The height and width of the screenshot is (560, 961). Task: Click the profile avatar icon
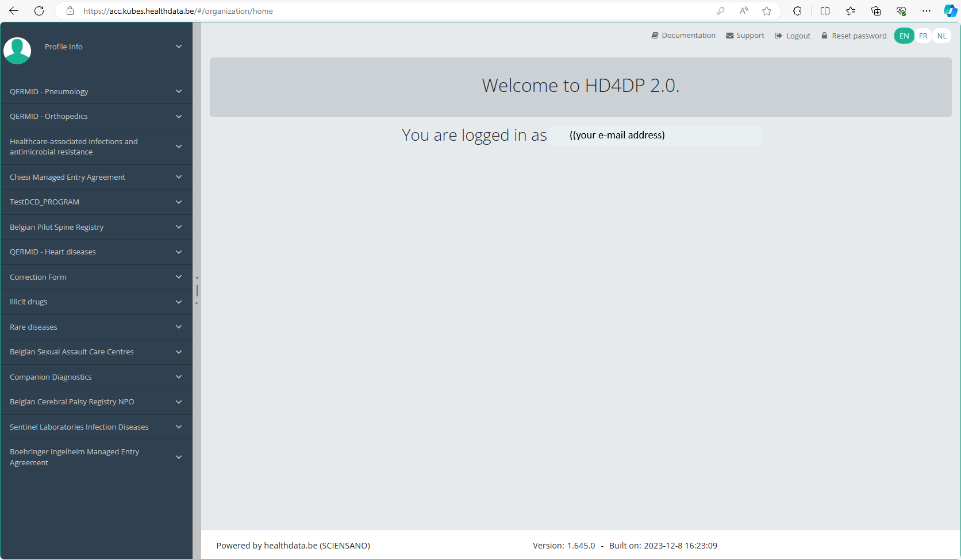click(17, 51)
